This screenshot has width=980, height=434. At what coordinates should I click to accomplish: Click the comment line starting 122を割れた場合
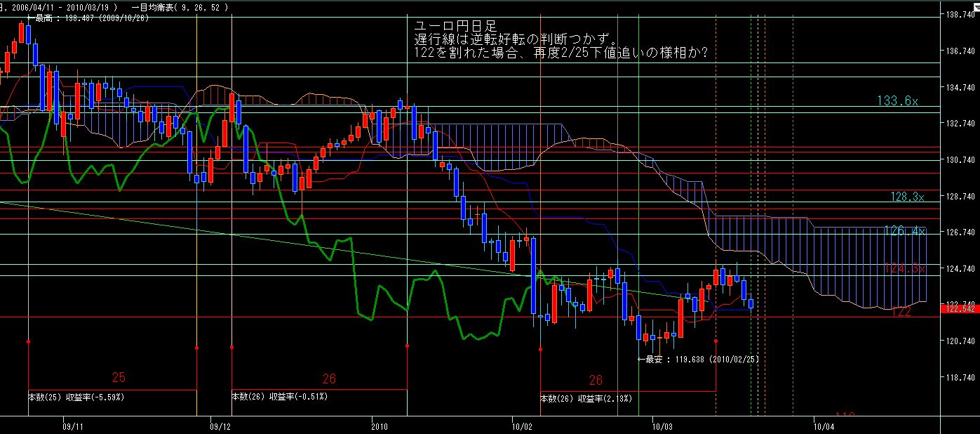tap(561, 53)
